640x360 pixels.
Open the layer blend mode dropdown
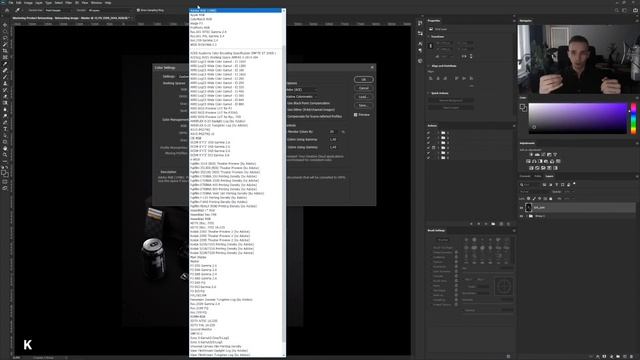(535, 192)
